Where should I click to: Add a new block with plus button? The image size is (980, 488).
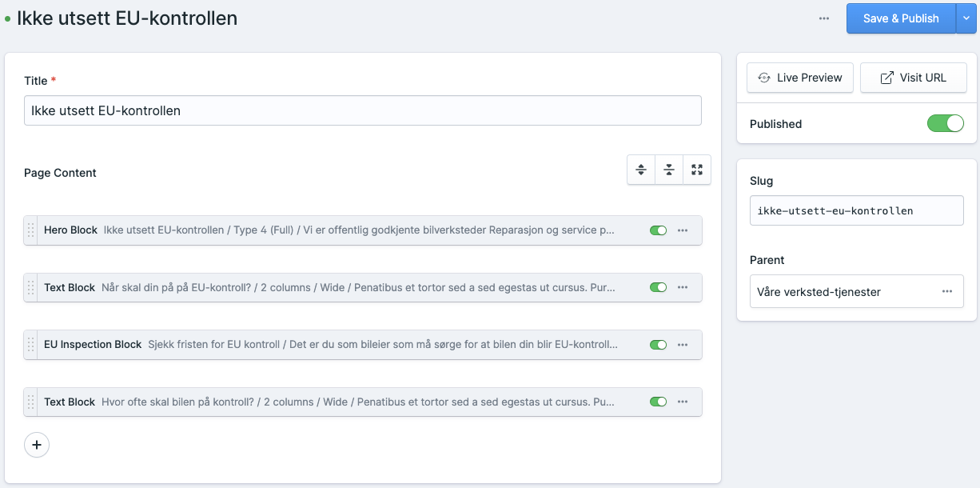click(37, 445)
